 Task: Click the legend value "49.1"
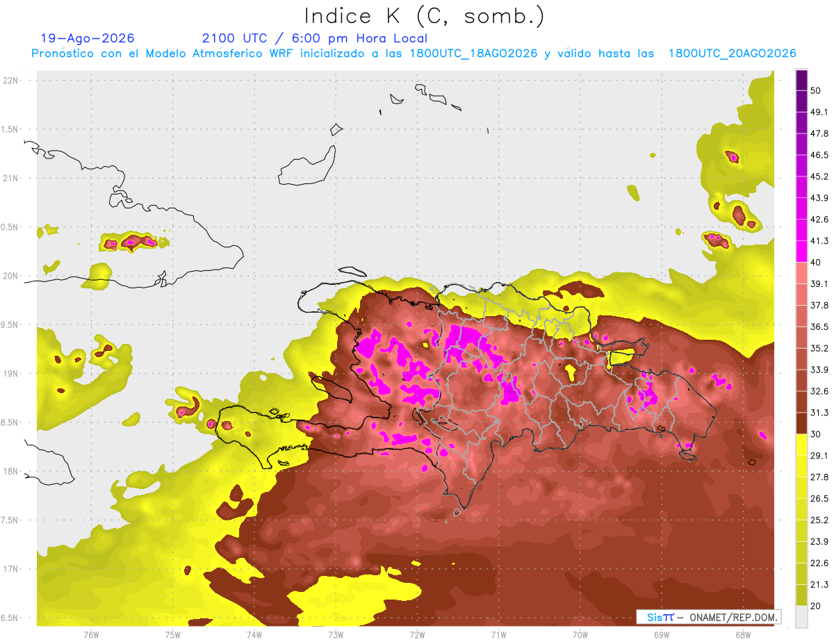point(819,112)
